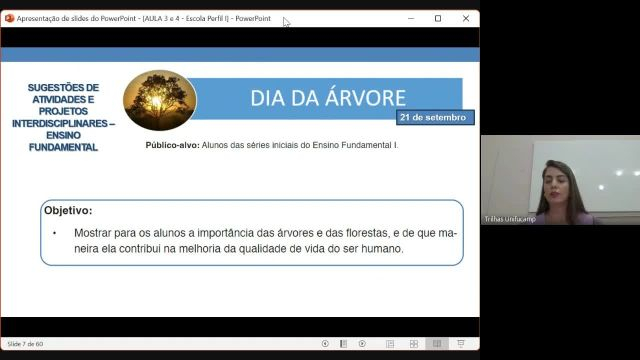
Task: Maximize the PowerPoint window
Action: pyautogui.click(x=438, y=18)
